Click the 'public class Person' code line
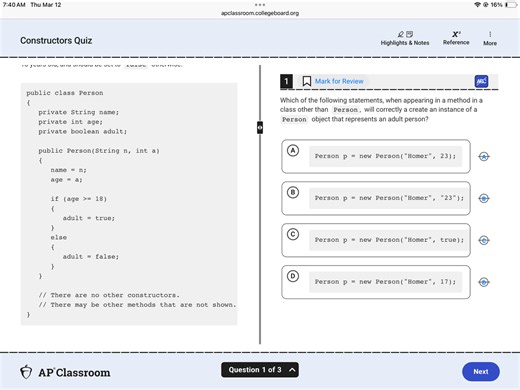Screen dimensions: 520x390 pos(65,93)
